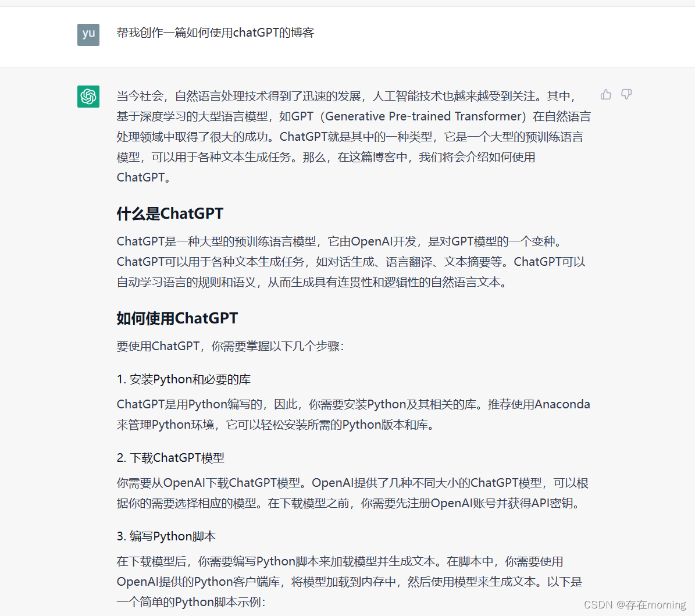Click the intro paragraph starting '当今社会'
Viewport: 695px width, 616px height.
point(353,137)
